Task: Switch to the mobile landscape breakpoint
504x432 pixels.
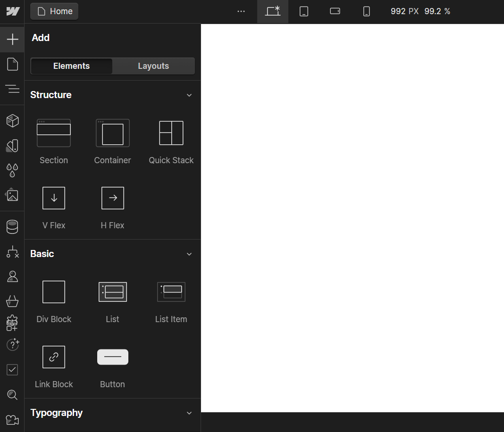Action: click(335, 11)
